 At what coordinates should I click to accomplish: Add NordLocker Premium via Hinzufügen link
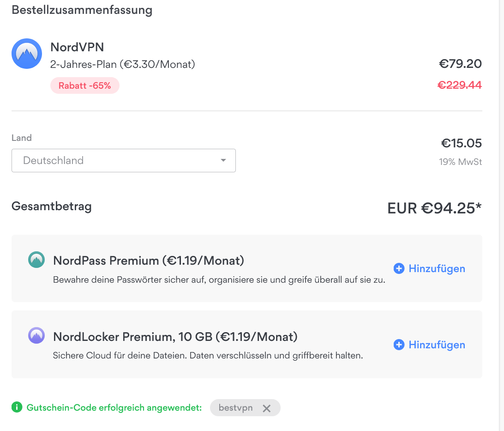point(437,345)
